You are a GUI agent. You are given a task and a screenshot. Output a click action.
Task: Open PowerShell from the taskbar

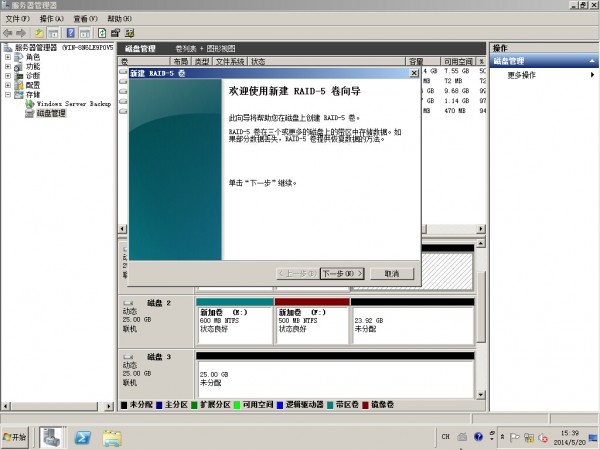point(85,437)
